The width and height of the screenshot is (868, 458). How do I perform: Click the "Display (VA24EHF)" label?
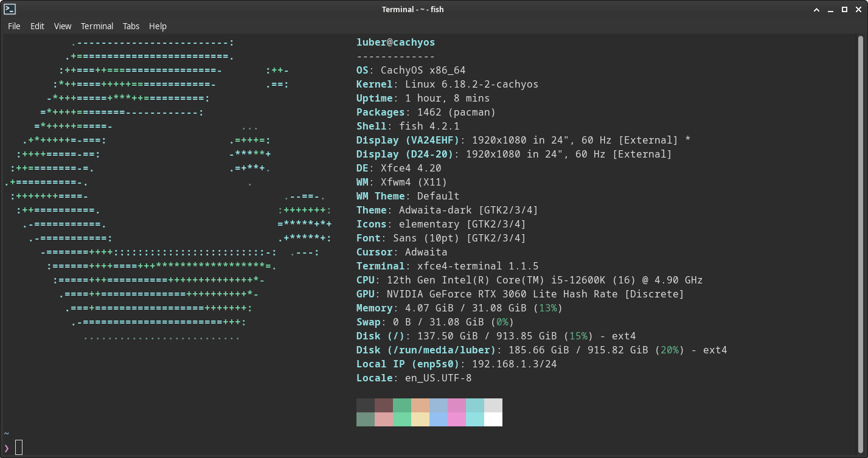tap(408, 141)
